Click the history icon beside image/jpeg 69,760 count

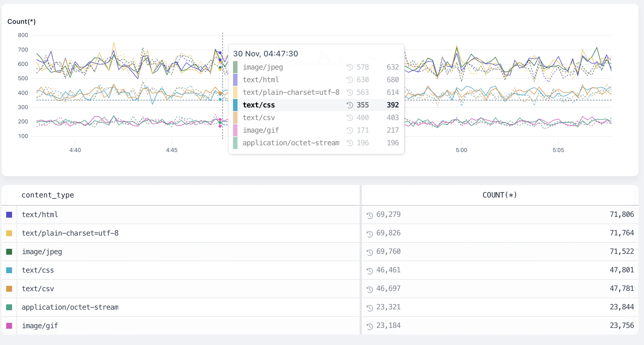[370, 252]
